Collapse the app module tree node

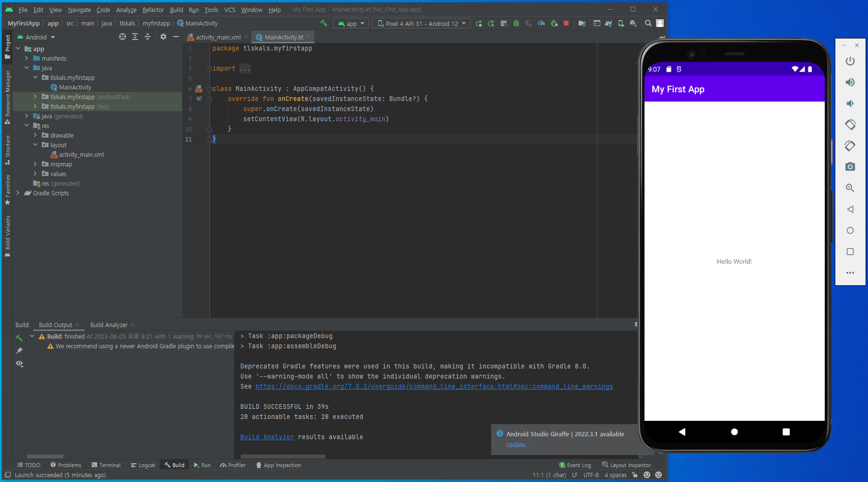tap(18, 49)
